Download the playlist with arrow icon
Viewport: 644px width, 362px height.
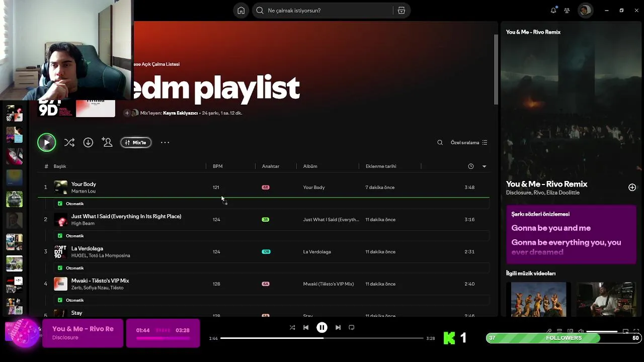click(x=88, y=143)
